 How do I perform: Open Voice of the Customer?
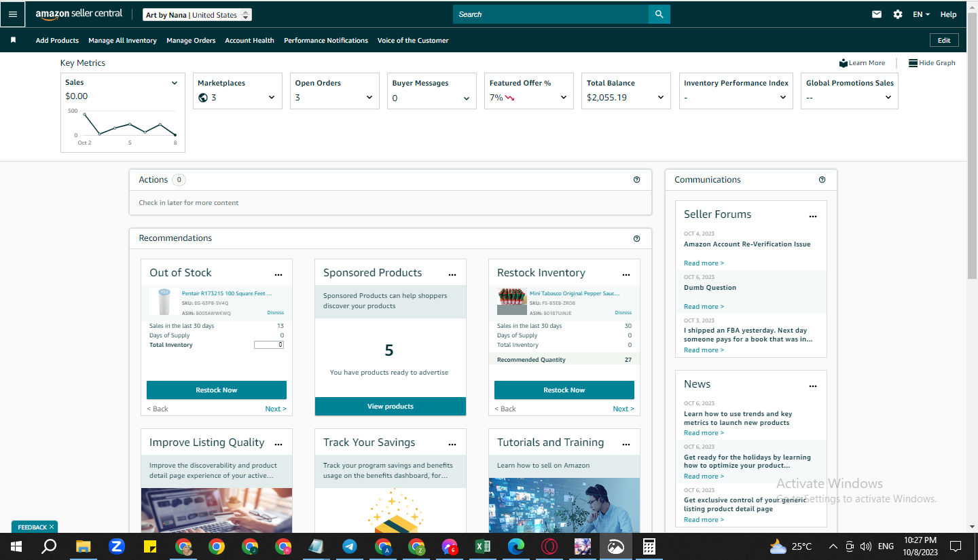point(413,41)
